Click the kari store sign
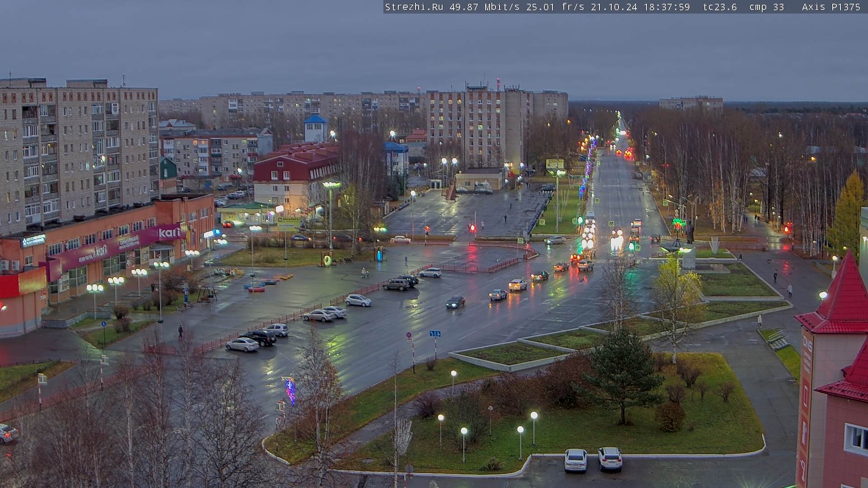The image size is (868, 488). click(170, 233)
